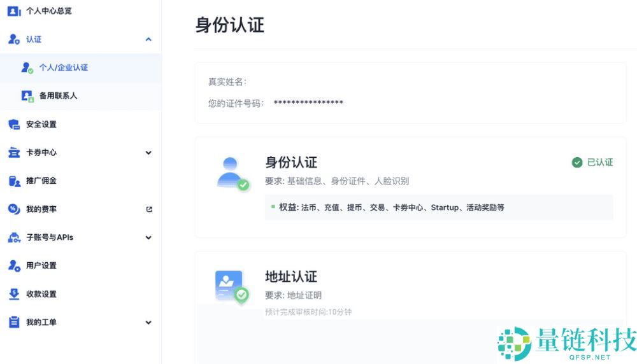Image resolution: width=637 pixels, height=364 pixels.
Task: Click the 个人中心总览 sidebar icon
Action: pos(14,11)
